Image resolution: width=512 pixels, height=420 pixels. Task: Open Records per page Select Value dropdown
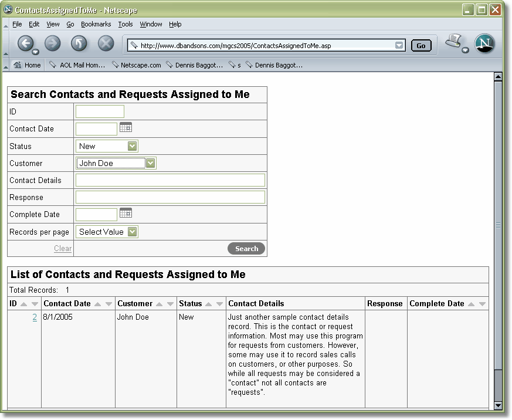pos(132,232)
